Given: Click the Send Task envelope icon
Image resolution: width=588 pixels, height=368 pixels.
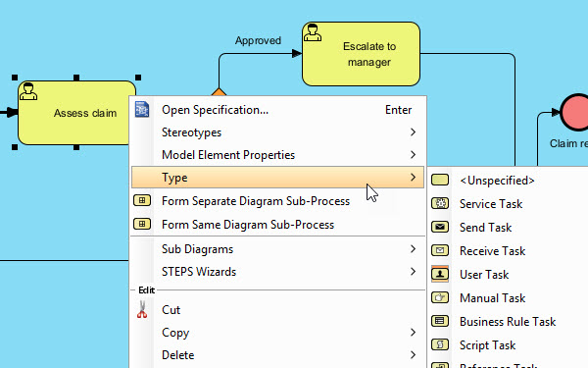Looking at the screenshot, I should click(440, 228).
